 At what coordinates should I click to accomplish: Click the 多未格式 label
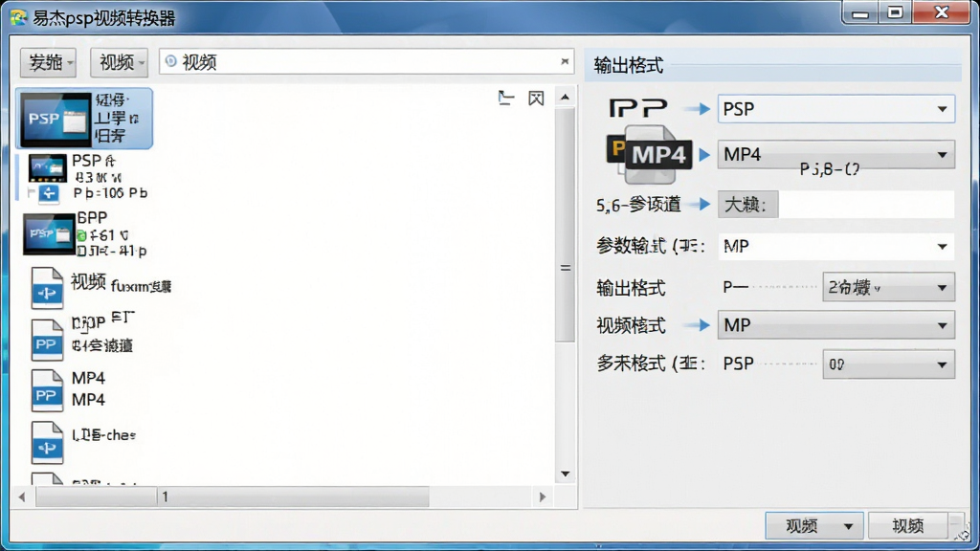point(650,364)
